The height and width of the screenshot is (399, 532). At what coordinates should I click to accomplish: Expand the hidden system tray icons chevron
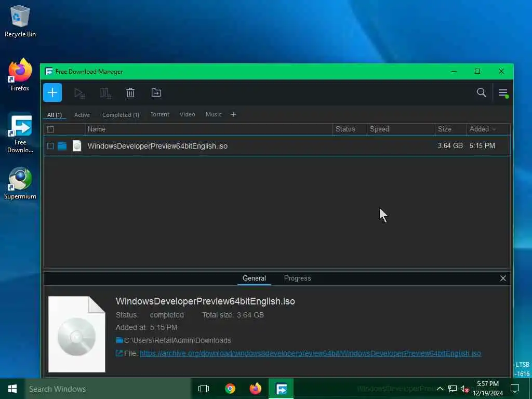tap(440, 389)
